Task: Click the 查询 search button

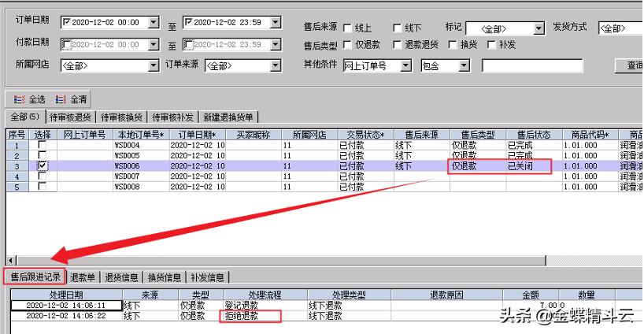Action: tap(630, 65)
